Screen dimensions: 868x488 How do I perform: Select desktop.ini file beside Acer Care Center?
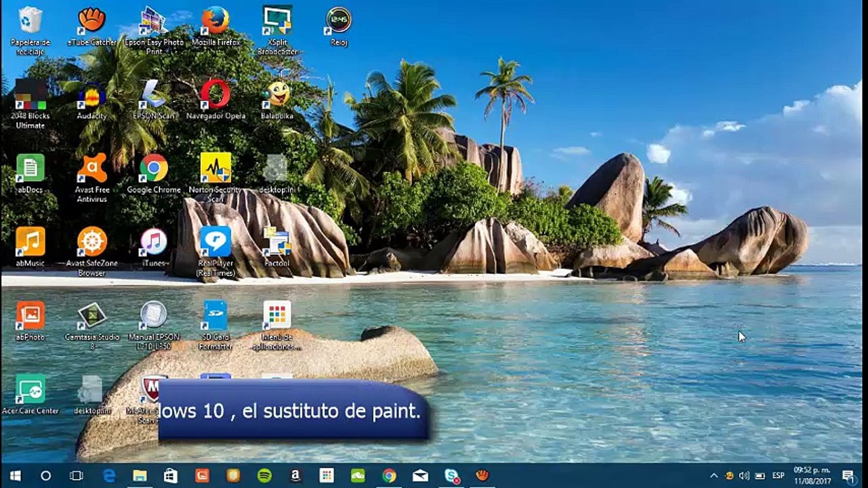coord(92,394)
